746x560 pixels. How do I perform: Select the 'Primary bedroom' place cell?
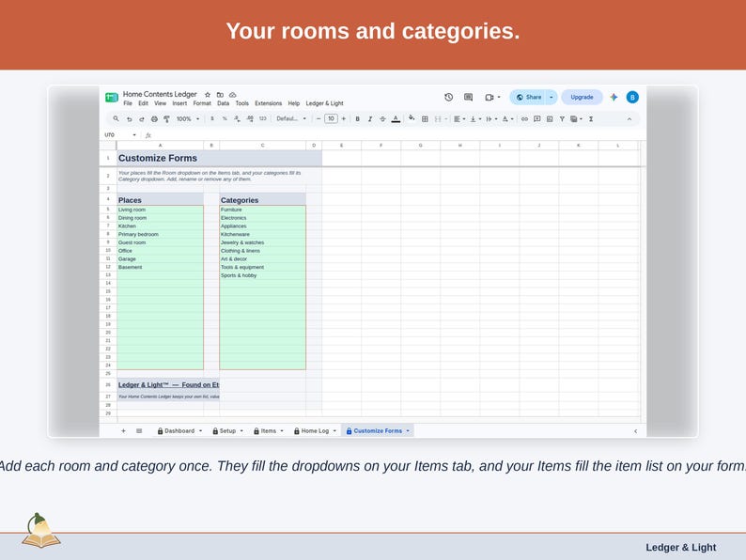[x=160, y=235]
